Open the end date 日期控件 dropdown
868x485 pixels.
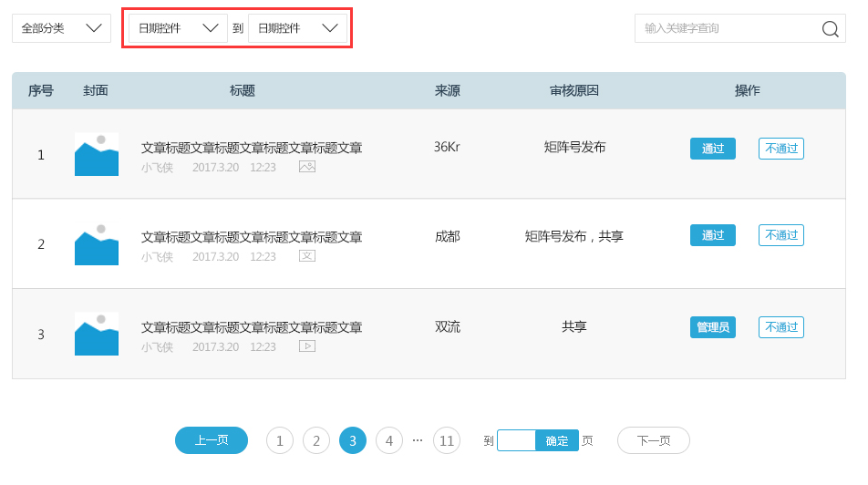(x=297, y=28)
